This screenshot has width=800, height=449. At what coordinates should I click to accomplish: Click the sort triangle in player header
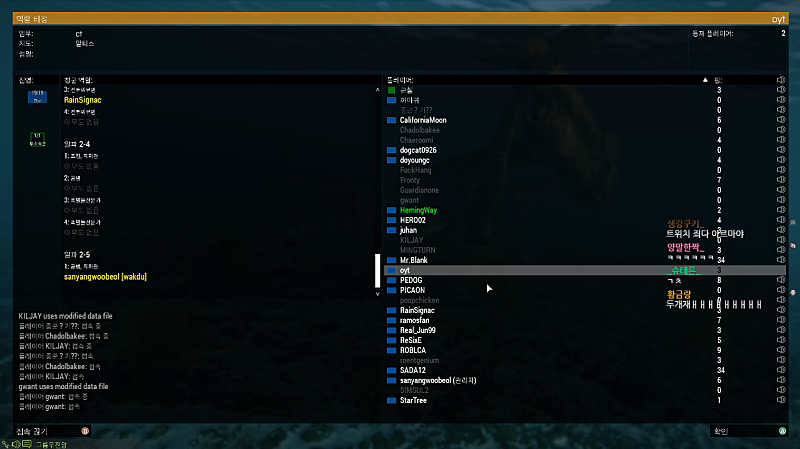[x=705, y=80]
